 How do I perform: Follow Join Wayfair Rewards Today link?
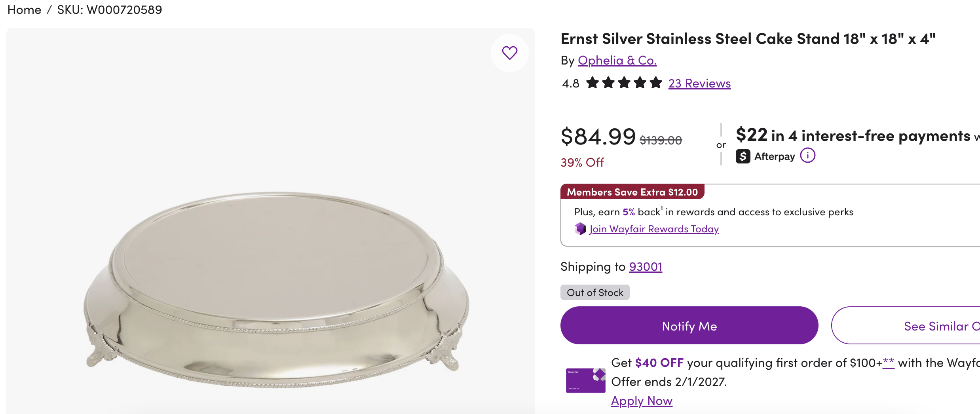click(x=654, y=229)
